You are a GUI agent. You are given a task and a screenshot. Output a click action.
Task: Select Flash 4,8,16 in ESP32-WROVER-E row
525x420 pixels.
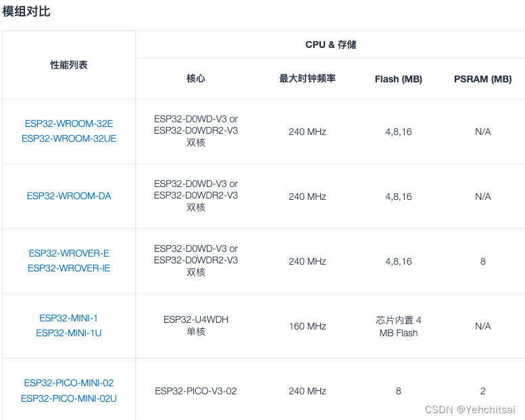click(x=399, y=261)
